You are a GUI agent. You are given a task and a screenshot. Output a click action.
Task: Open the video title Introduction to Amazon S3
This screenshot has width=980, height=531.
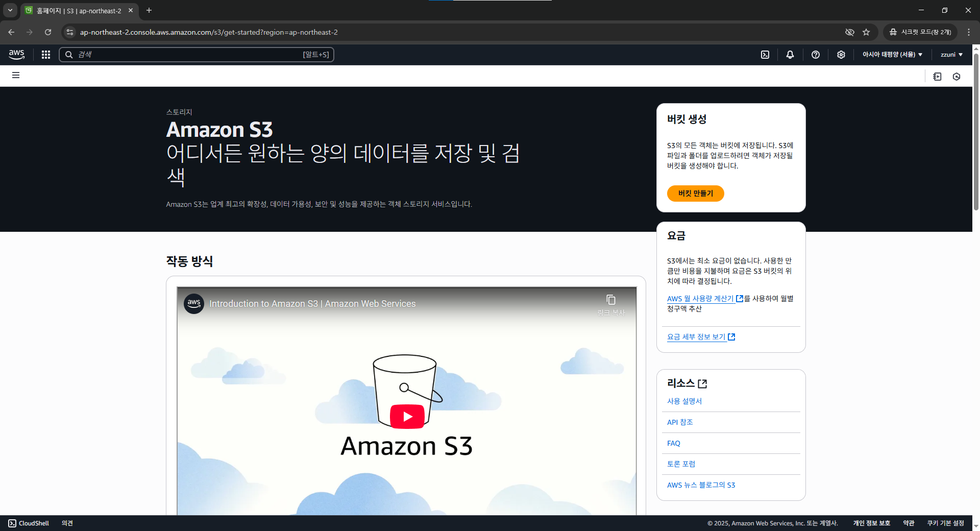312,304
